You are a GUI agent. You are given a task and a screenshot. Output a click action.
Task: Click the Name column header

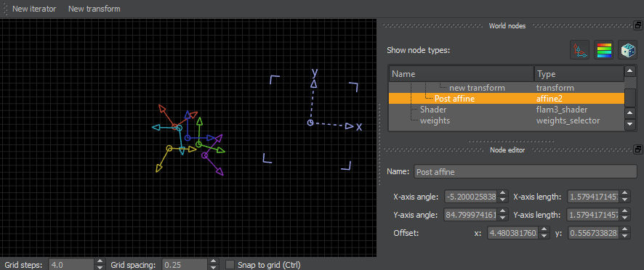coord(462,74)
